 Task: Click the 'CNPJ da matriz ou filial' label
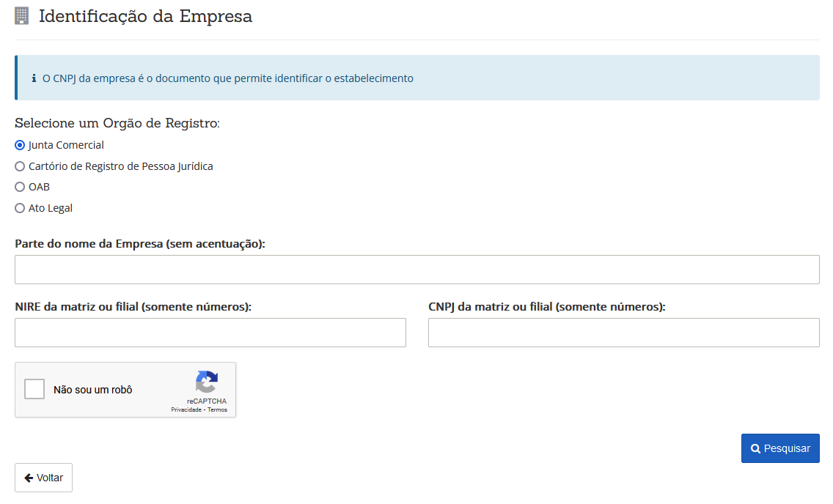[x=546, y=307]
